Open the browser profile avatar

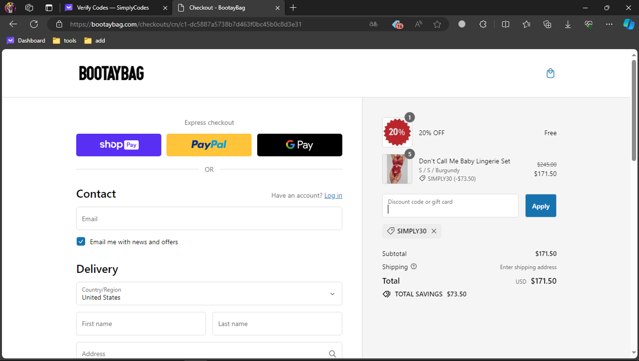click(10, 7)
